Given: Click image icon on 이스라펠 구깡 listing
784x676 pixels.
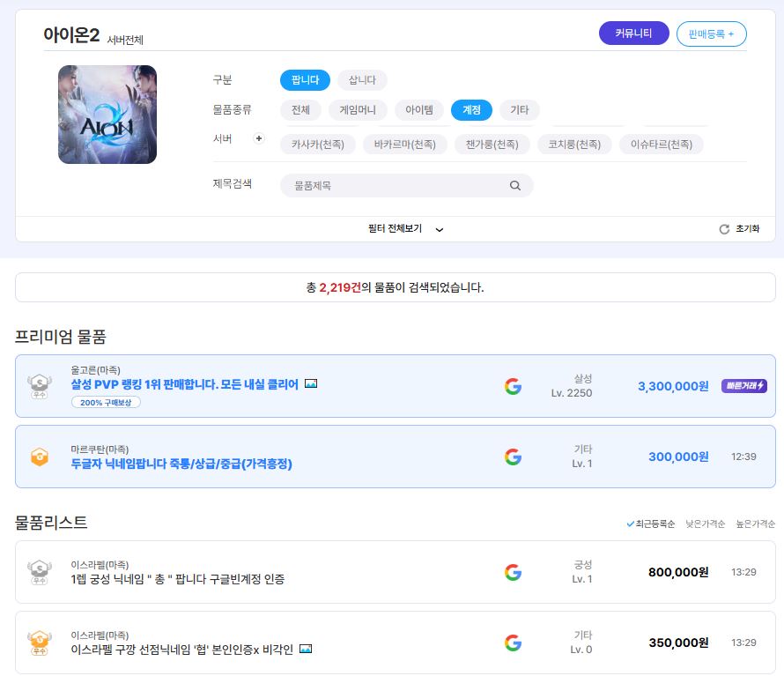Looking at the screenshot, I should point(306,649).
